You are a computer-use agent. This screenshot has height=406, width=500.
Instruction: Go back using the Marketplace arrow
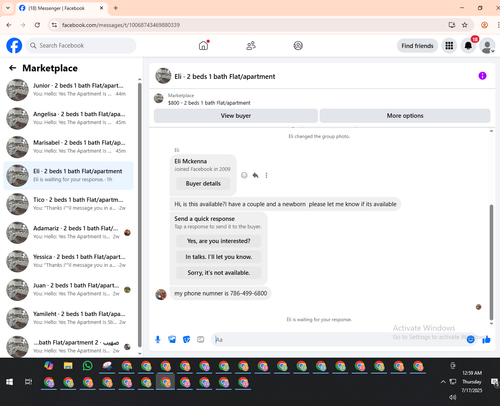(13, 68)
